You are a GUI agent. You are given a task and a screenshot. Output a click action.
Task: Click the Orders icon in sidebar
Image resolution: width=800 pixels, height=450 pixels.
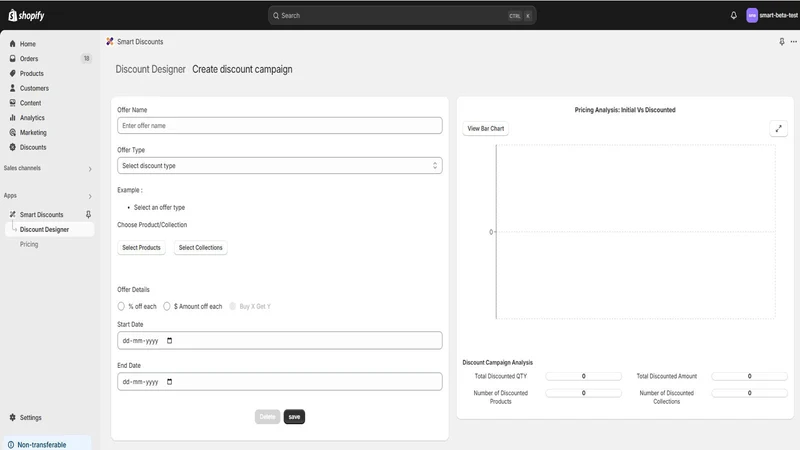point(13,59)
